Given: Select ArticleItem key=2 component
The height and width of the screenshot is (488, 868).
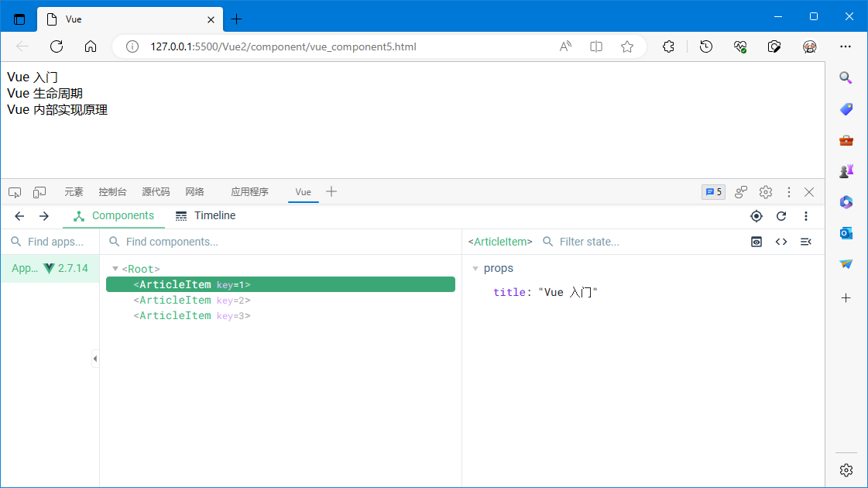Looking at the screenshot, I should pyautogui.click(x=280, y=300).
